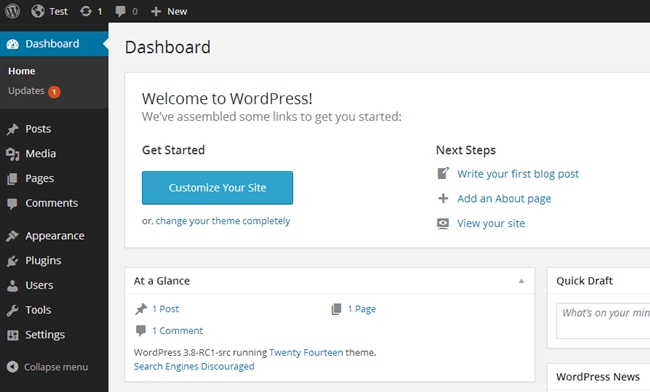Viewport: 650px width, 392px height.
Task: Click the edit icon beside Write your first blog post
Action: coord(443,173)
